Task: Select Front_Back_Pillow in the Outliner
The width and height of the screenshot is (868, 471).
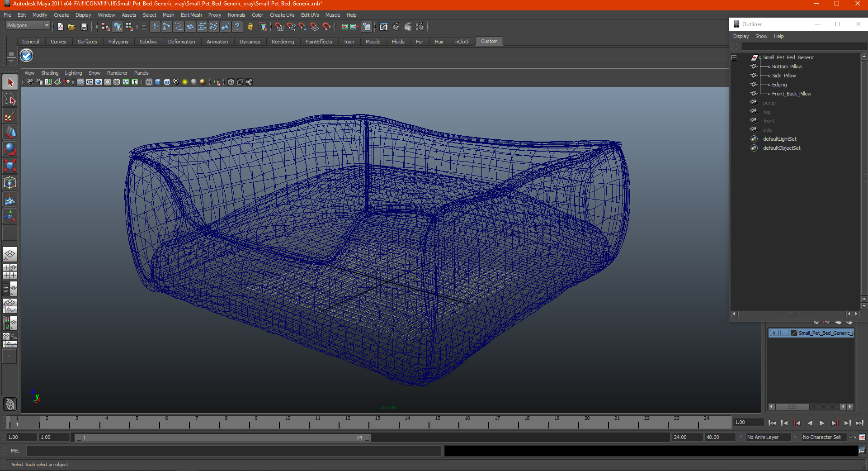Action: [x=792, y=94]
